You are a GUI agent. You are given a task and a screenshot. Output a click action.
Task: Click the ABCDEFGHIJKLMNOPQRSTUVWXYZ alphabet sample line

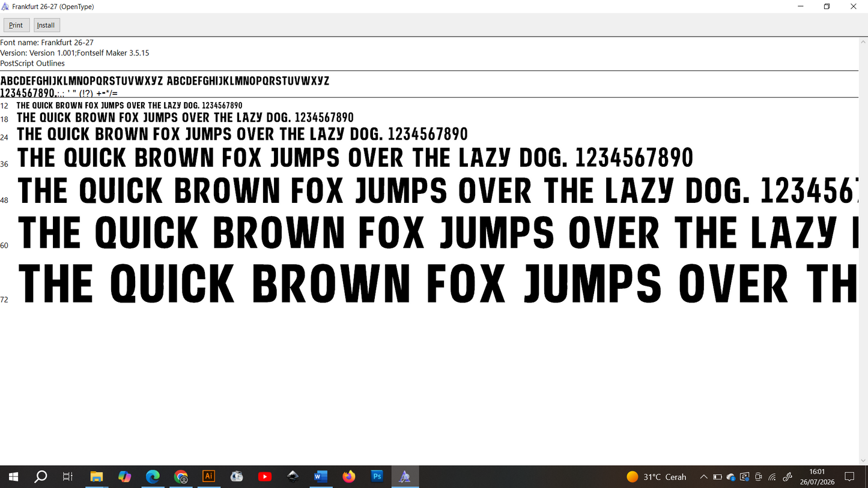165,81
